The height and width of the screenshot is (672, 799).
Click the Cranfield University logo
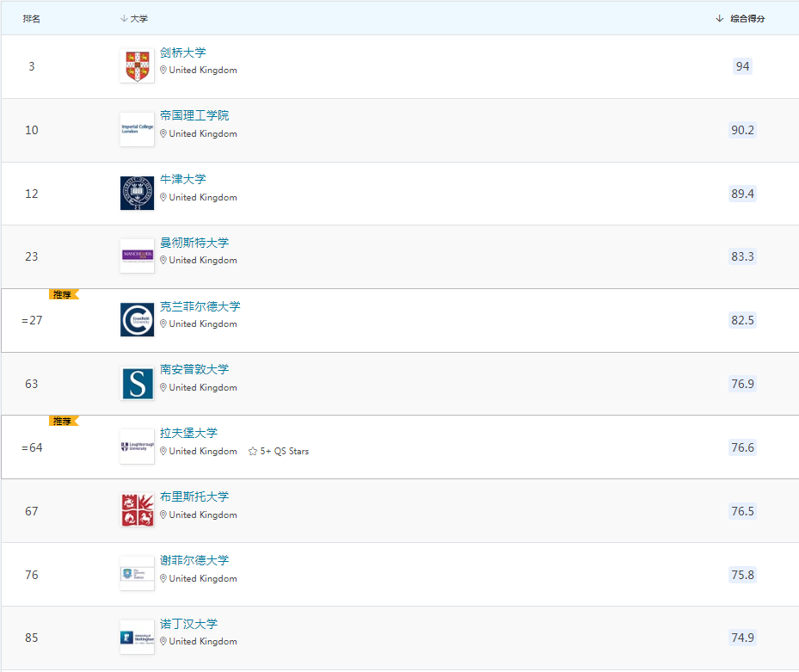click(x=137, y=320)
